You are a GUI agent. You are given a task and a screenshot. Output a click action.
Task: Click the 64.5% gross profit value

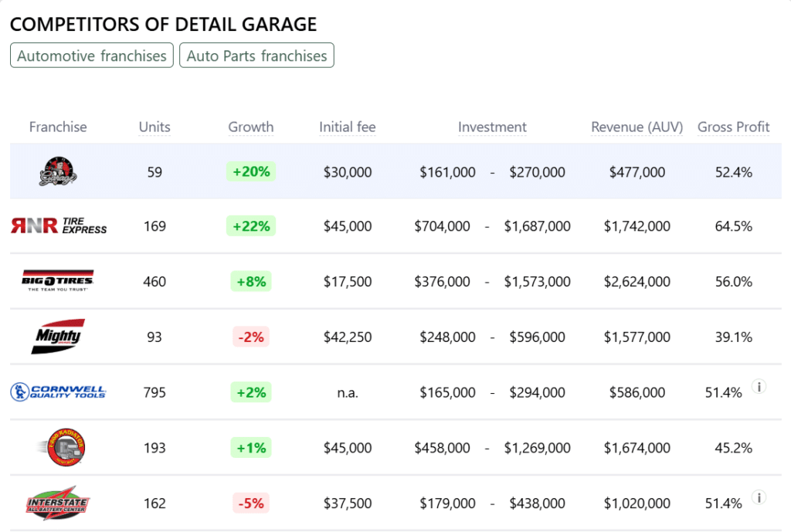tap(734, 226)
